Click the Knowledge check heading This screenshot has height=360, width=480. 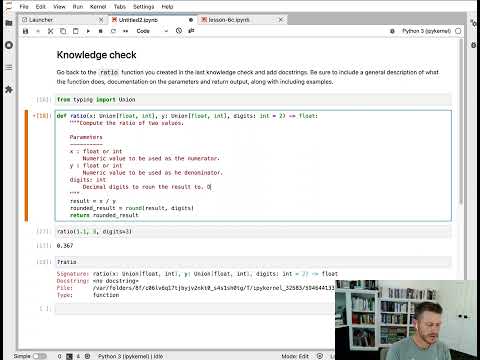[x=96, y=55]
